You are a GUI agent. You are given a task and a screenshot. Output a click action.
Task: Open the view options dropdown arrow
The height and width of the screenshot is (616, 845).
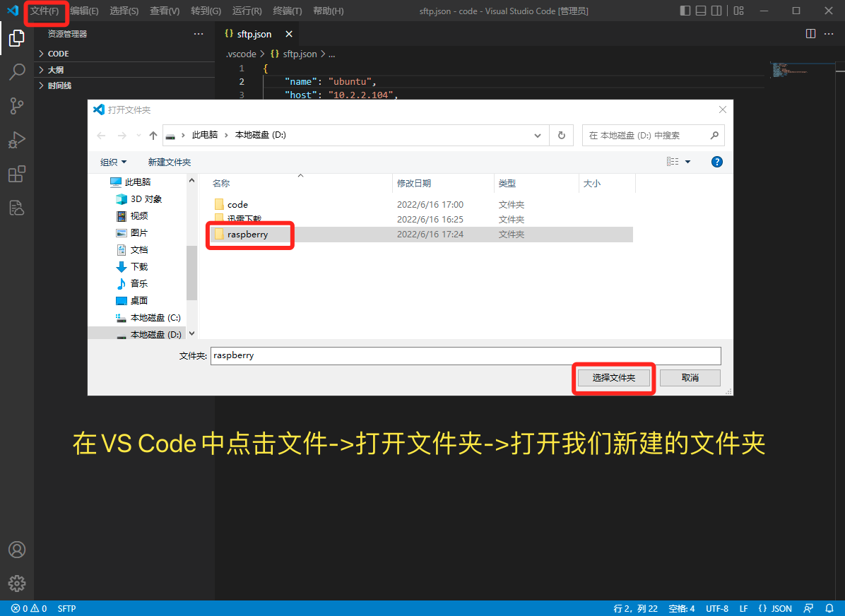pyautogui.click(x=687, y=162)
